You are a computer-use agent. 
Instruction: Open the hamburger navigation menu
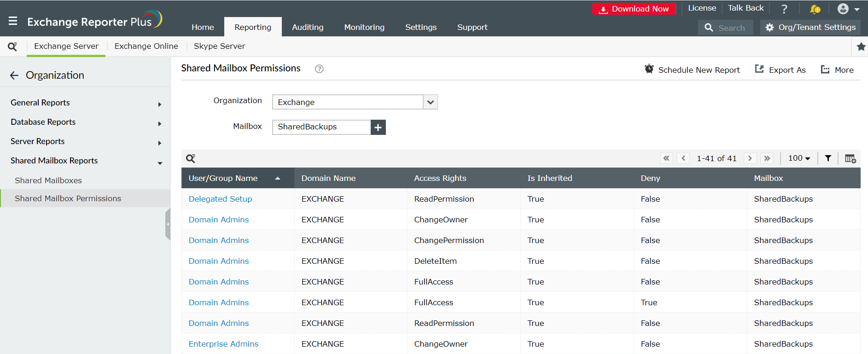point(13,21)
